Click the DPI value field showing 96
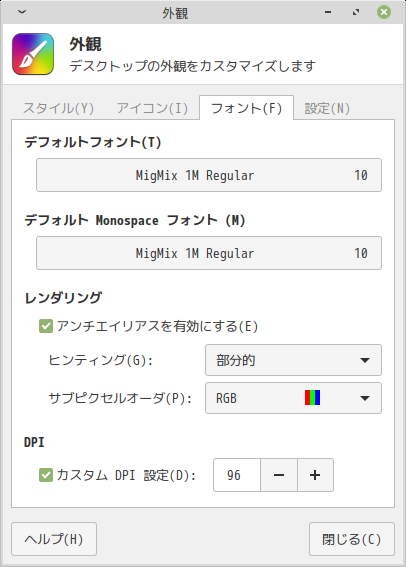This screenshot has width=406, height=567. click(237, 475)
